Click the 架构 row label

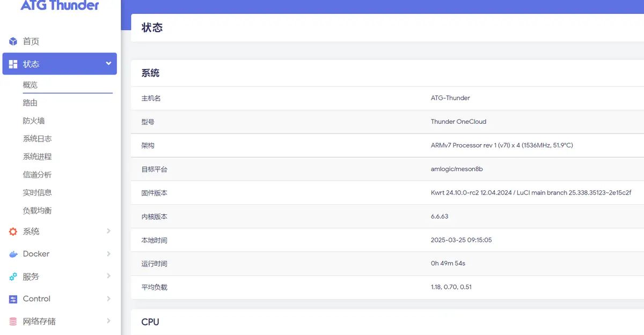pos(148,145)
